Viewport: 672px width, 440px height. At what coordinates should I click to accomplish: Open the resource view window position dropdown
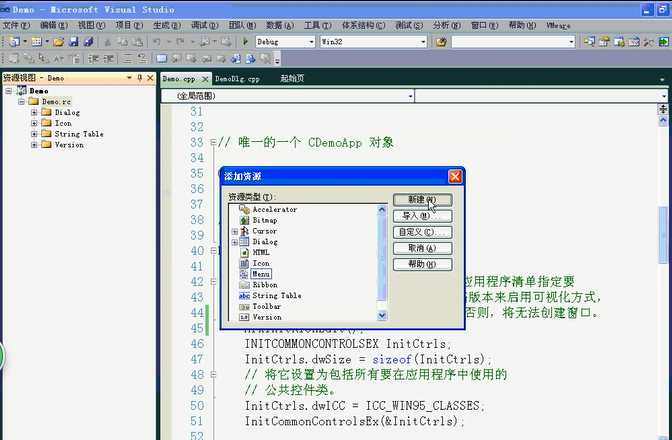129,78
